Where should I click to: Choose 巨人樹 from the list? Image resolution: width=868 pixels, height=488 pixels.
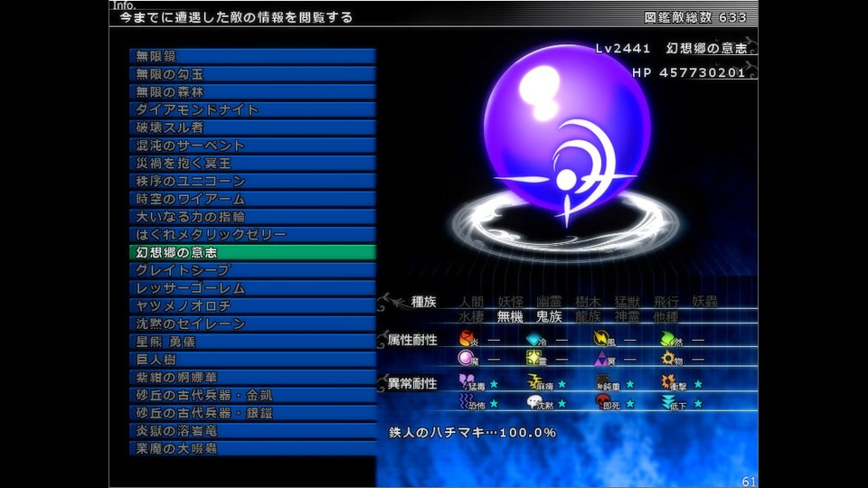click(x=252, y=359)
